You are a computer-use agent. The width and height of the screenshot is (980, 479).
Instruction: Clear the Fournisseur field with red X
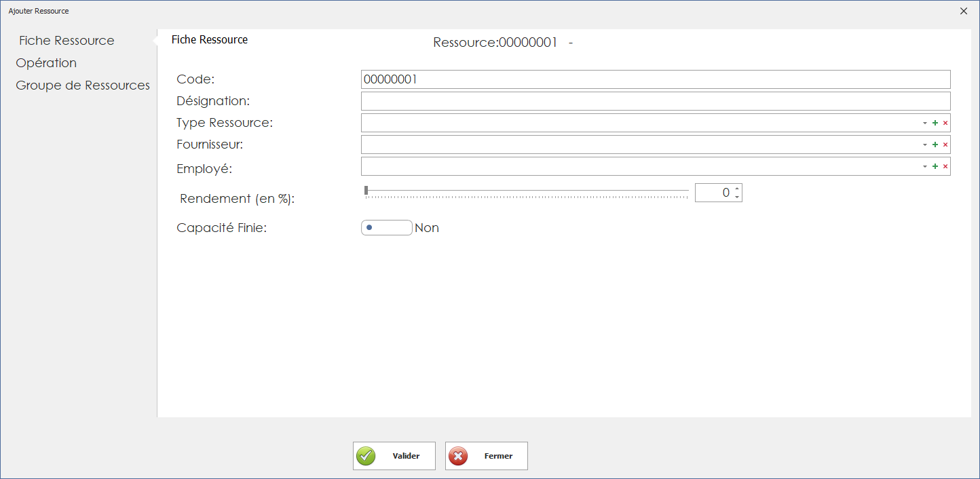click(945, 145)
